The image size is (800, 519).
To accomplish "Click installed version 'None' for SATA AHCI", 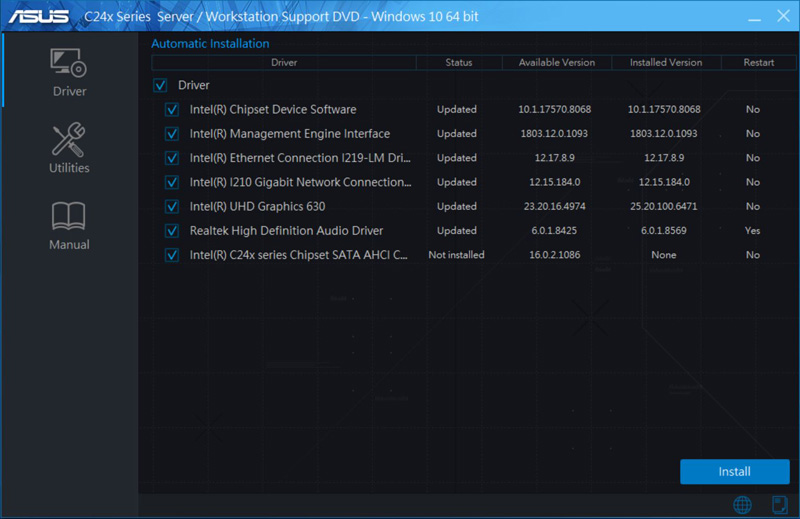I will point(664,255).
